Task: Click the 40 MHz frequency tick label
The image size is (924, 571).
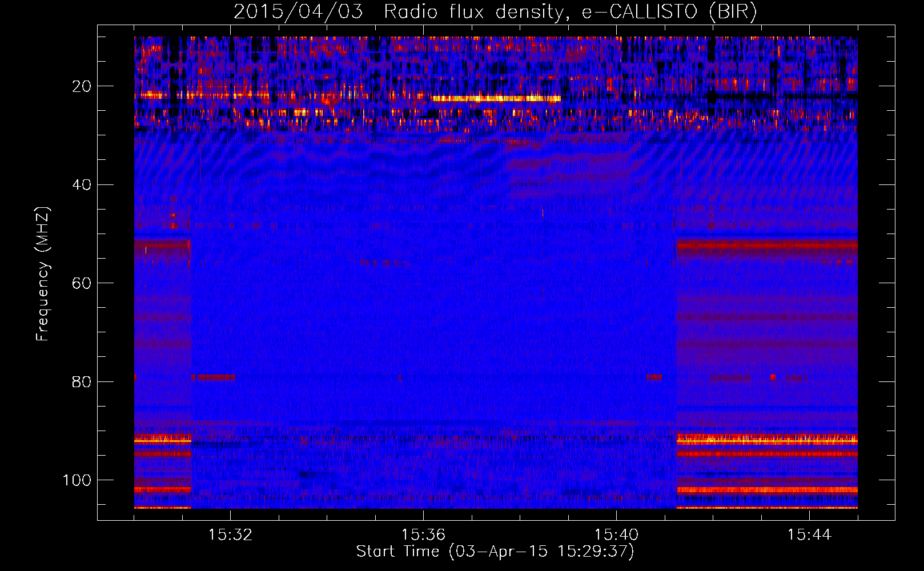Action: (x=82, y=185)
